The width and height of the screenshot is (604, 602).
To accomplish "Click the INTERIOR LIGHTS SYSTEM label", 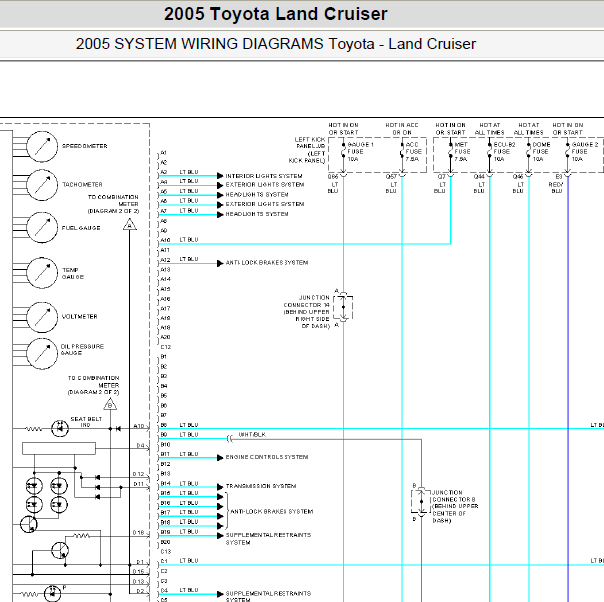I will pos(264,176).
